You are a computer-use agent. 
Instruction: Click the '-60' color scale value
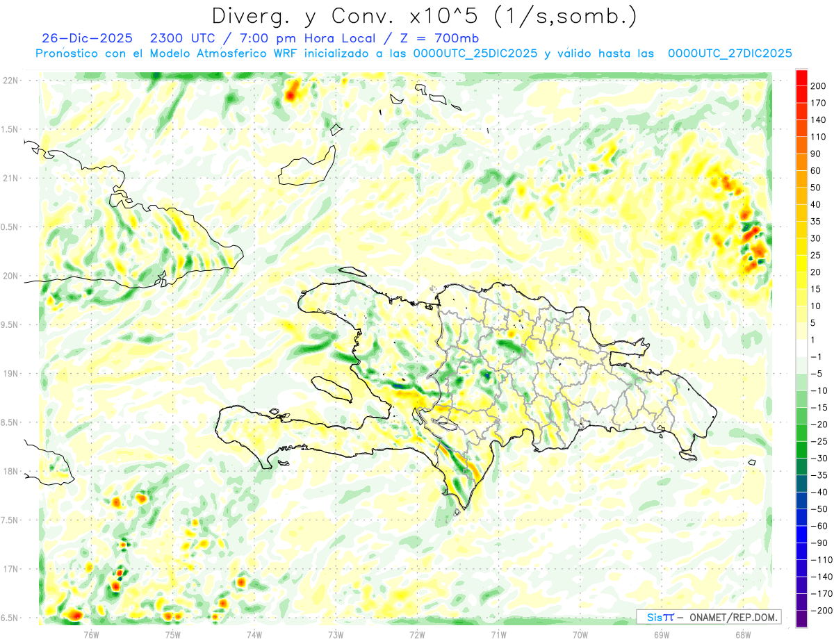(818, 526)
